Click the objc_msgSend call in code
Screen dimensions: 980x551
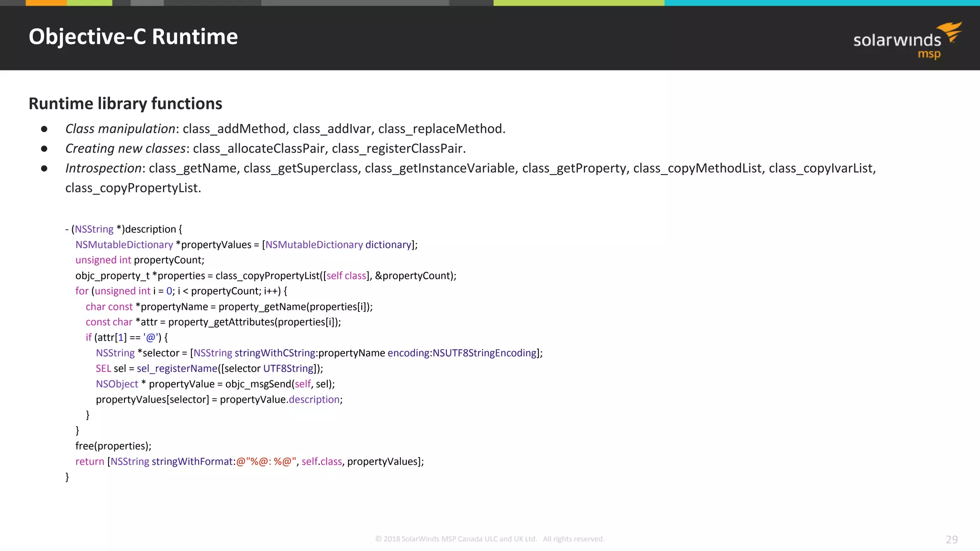click(x=258, y=384)
